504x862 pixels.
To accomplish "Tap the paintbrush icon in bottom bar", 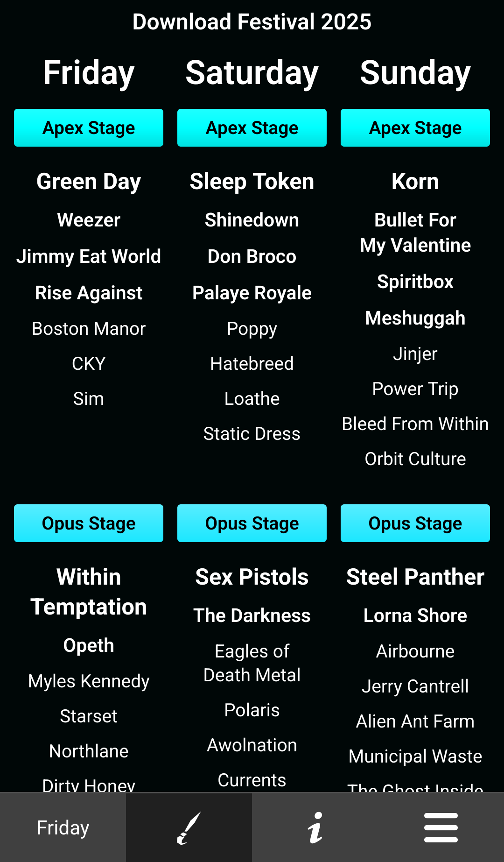I will coord(189,827).
